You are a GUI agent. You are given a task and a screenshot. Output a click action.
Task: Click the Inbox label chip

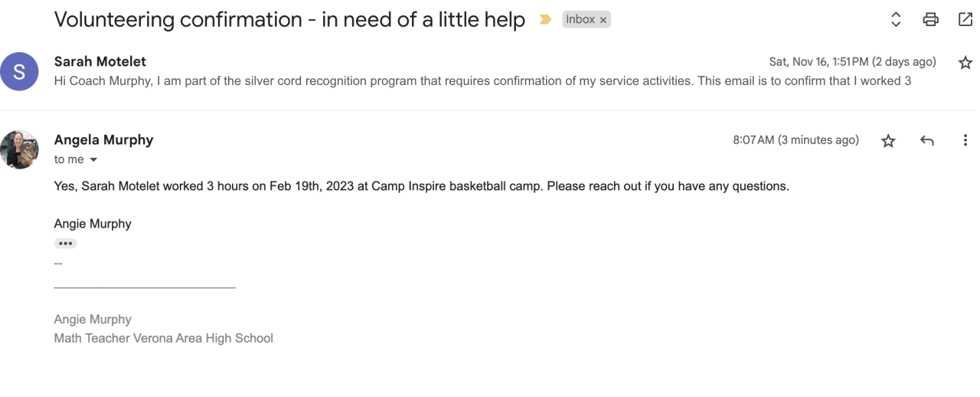pos(580,20)
